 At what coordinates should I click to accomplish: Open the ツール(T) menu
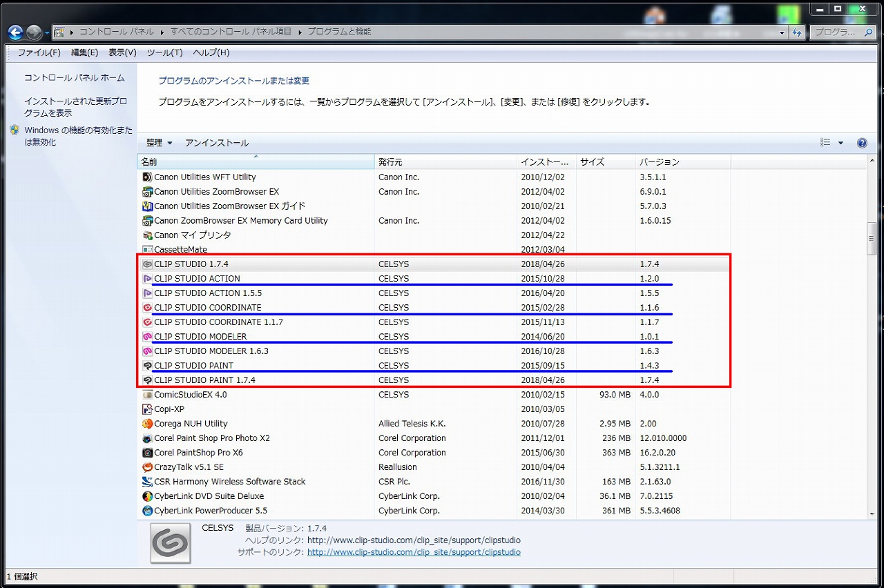coord(164,52)
